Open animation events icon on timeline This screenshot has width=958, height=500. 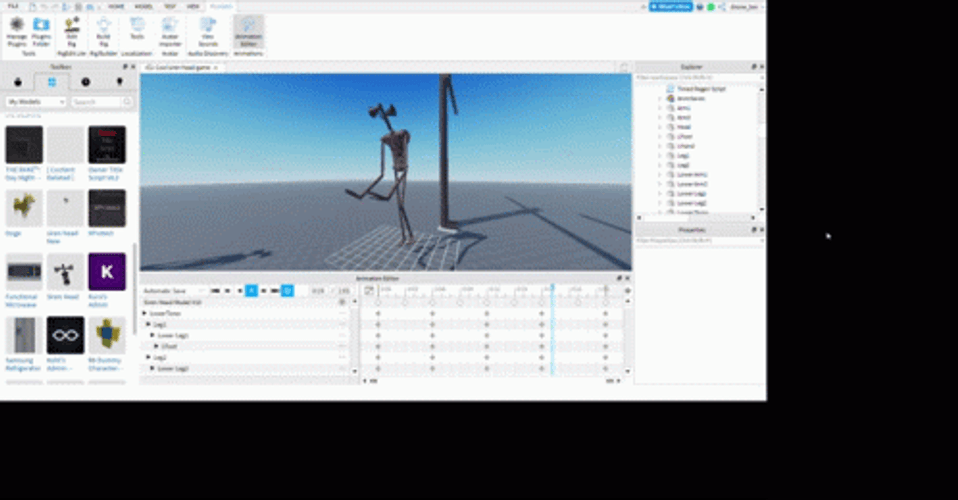point(369,290)
